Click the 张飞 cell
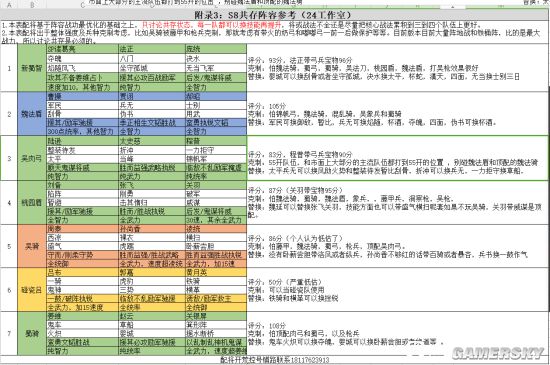Viewport: 550px width, 365px height. point(152,185)
